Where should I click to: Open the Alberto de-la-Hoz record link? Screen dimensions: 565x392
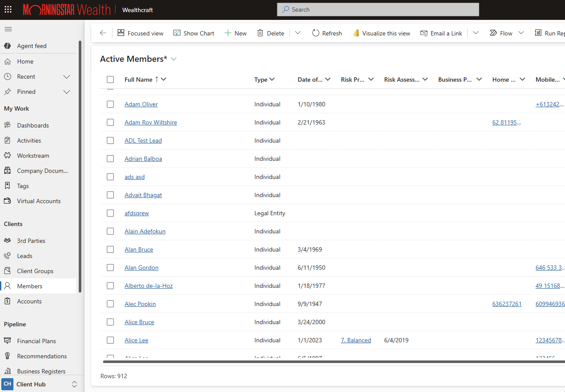click(148, 286)
